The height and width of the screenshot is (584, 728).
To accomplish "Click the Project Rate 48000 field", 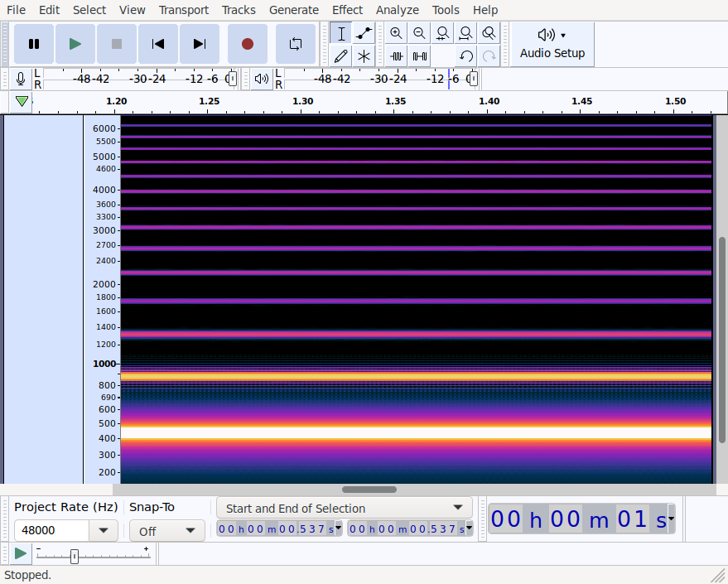I will (x=51, y=530).
